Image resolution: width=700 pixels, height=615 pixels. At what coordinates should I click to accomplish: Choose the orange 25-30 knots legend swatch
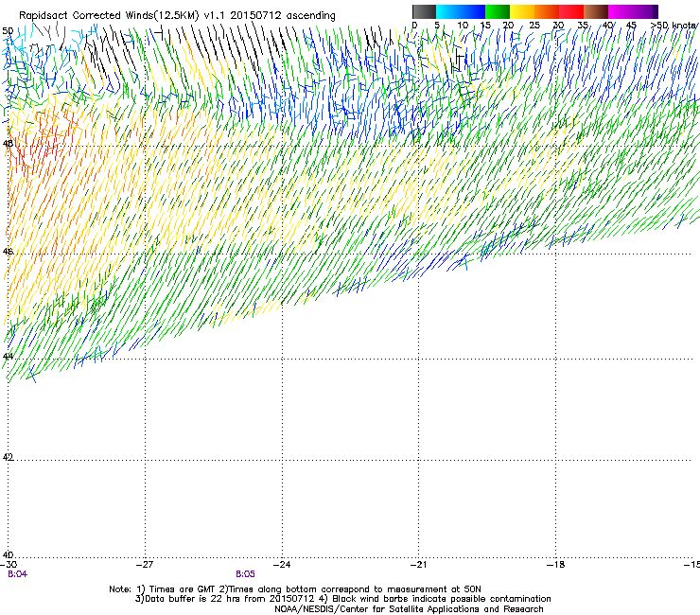click(547, 11)
